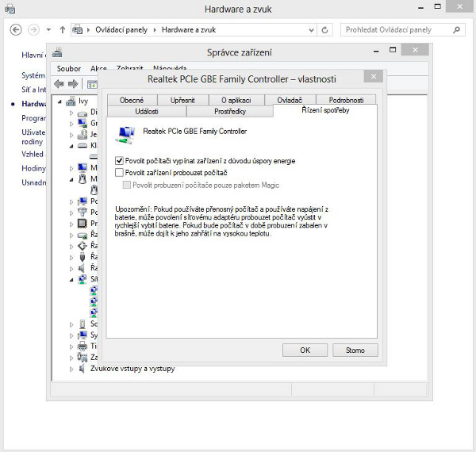Select the Řízení spotřeby tab
The image size is (476, 452).
click(325, 110)
